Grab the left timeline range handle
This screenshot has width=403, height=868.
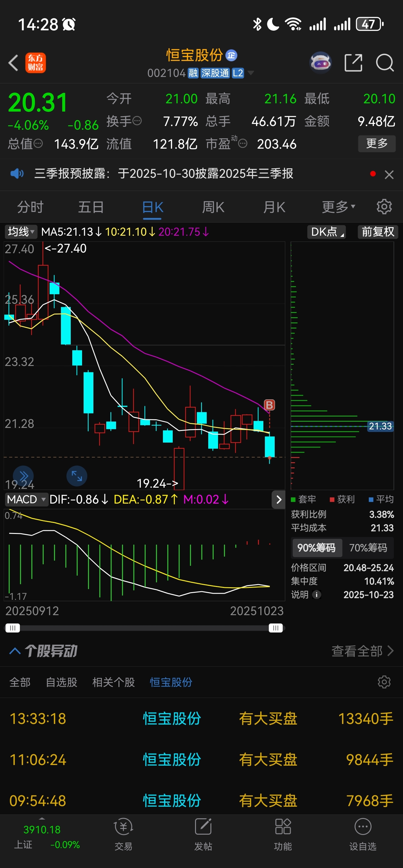[x=13, y=628]
